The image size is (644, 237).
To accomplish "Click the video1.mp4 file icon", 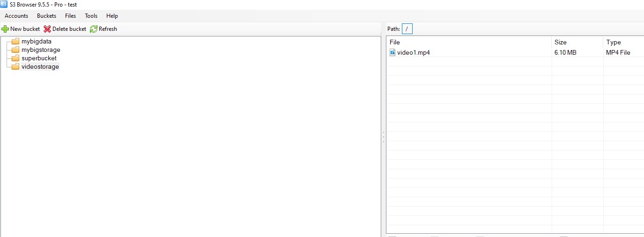I will 392,52.
